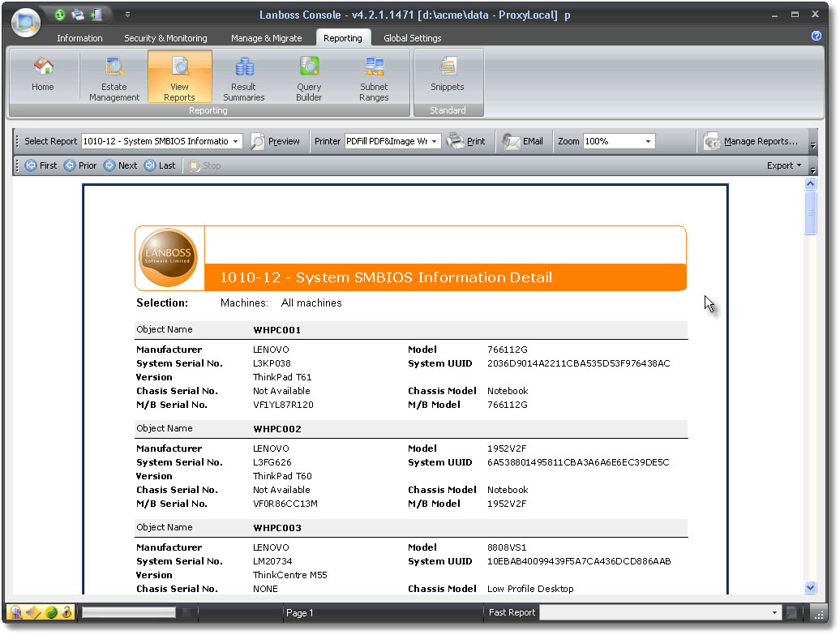Click the vertical scrollbar thumb

(x=811, y=212)
